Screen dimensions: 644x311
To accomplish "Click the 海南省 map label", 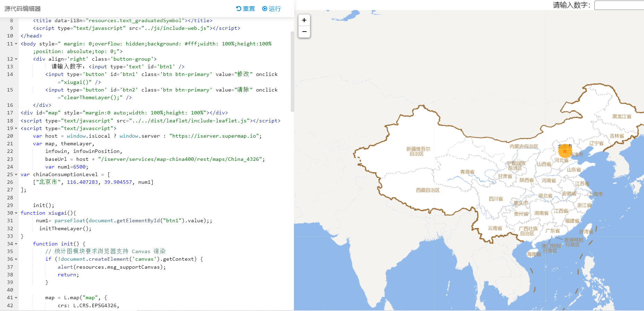I will point(534,254).
